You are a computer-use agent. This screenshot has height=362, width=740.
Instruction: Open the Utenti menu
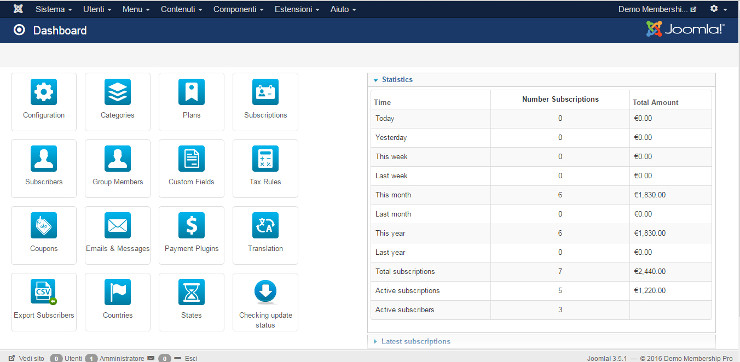tap(97, 9)
